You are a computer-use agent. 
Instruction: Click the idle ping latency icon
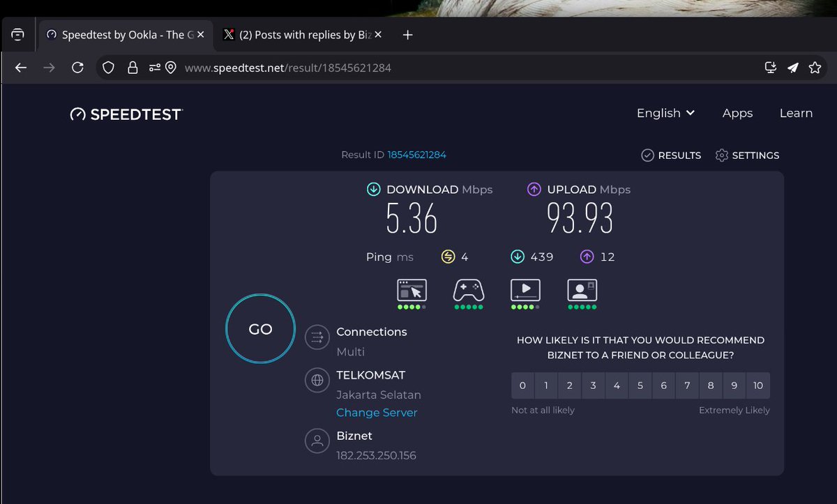tap(448, 257)
